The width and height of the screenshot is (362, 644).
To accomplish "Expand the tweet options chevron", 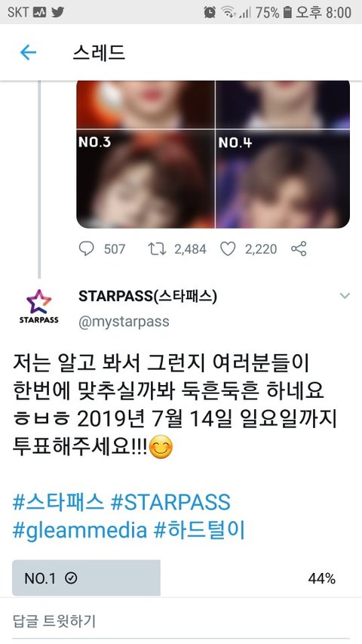I will [345, 295].
